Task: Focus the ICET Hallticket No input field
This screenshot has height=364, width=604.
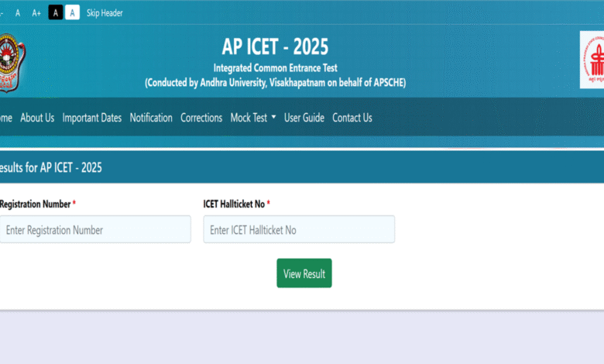Action: (x=299, y=229)
